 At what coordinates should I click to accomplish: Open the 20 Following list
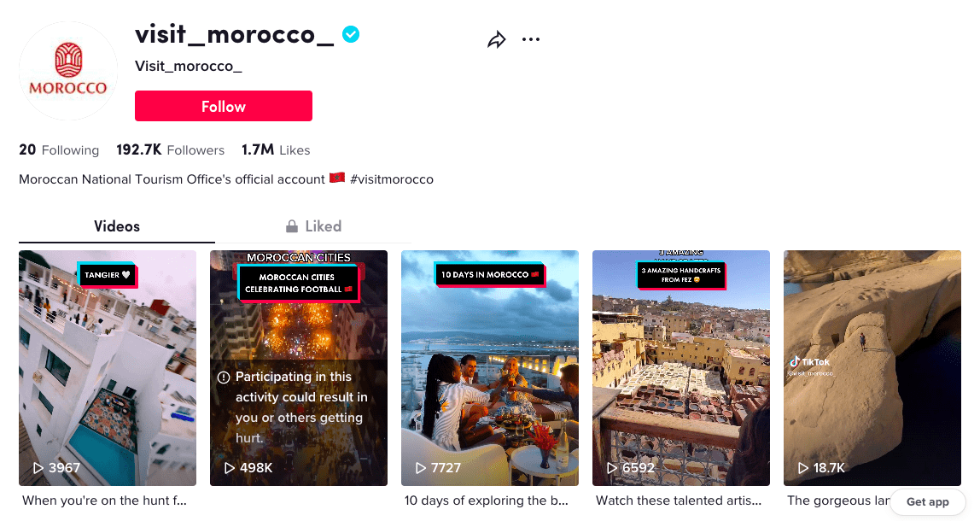coord(59,150)
